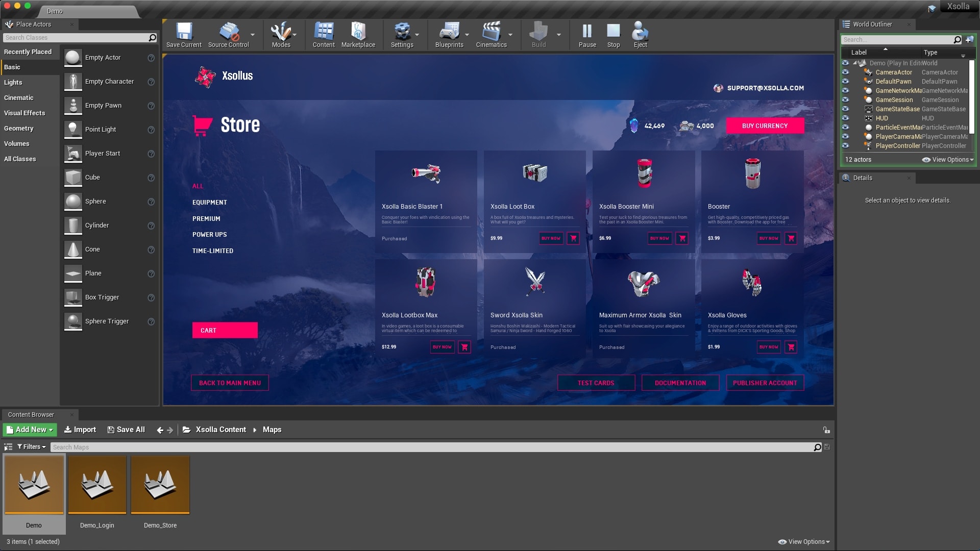Viewport: 980px width, 551px height.
Task: Select EQUIPMENT category filter
Action: click(x=209, y=202)
